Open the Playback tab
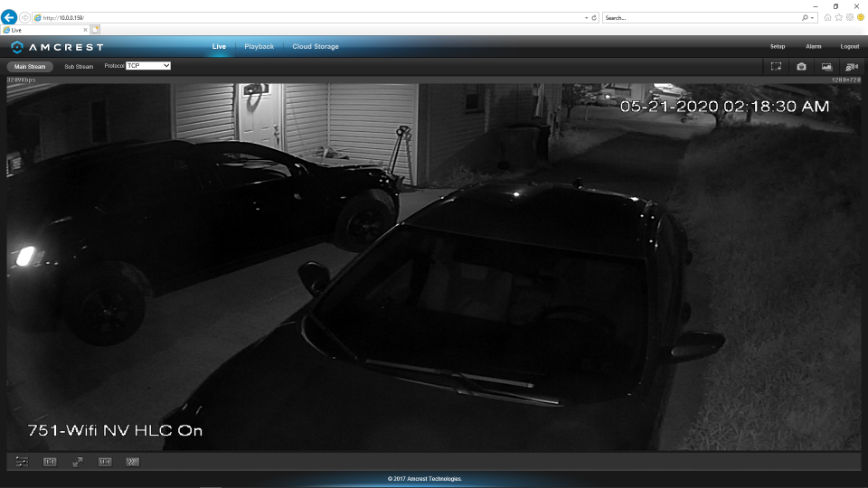This screenshot has width=868, height=488. [x=259, y=46]
